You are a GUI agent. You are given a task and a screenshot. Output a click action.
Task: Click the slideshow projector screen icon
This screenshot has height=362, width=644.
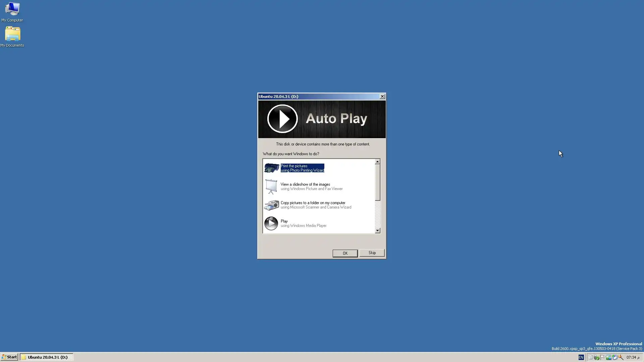coord(271,186)
